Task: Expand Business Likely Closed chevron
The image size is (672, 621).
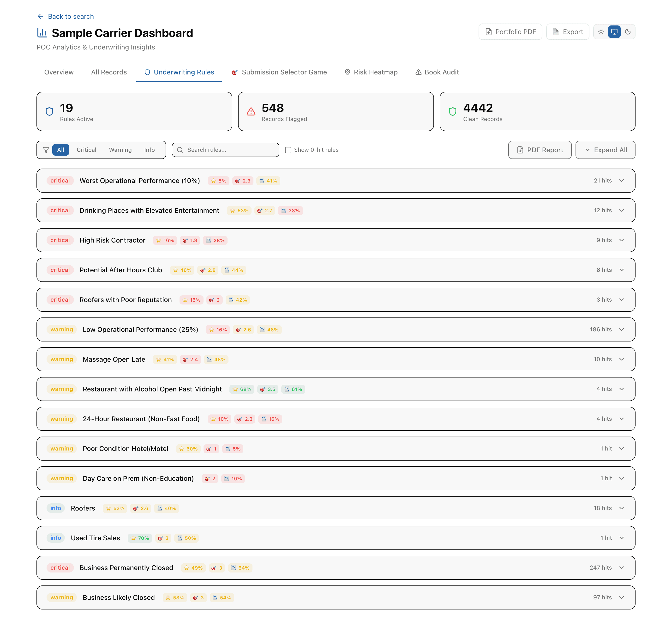Action: 622,597
